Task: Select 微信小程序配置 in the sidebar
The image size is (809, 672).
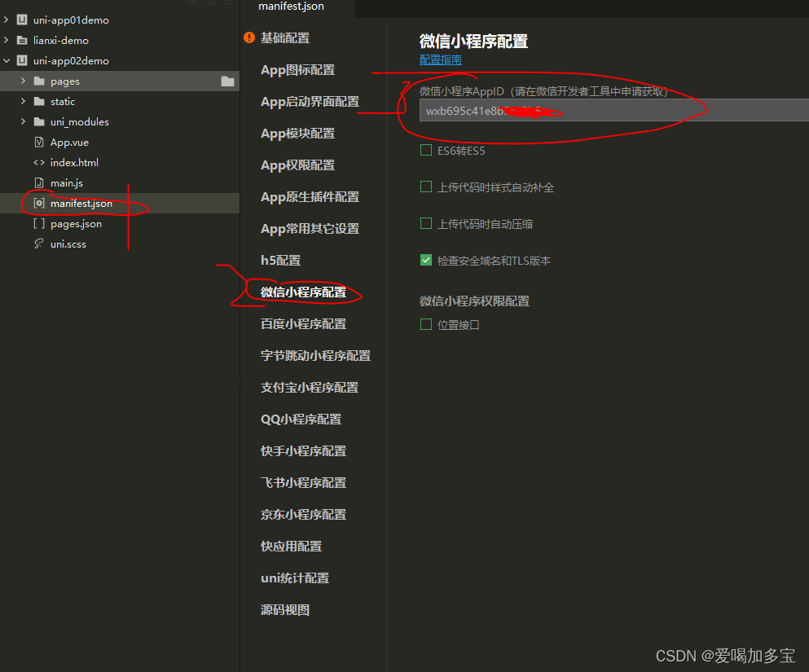Action: coord(303,292)
